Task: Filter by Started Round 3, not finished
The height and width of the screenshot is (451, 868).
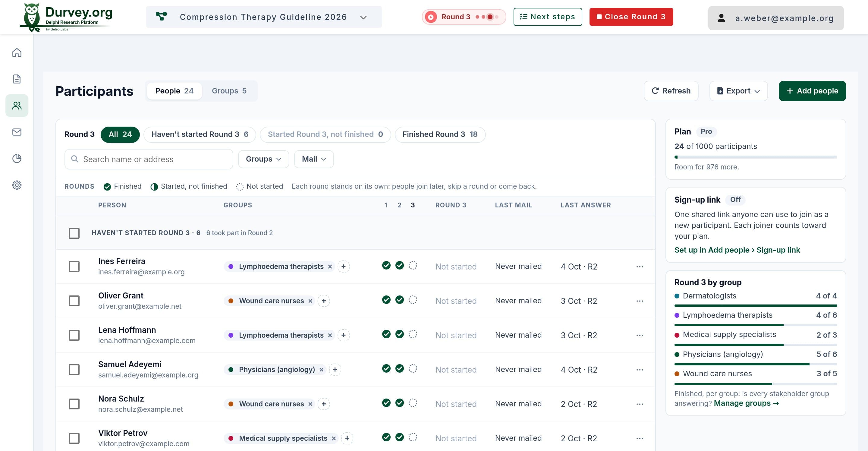Action: tap(325, 134)
